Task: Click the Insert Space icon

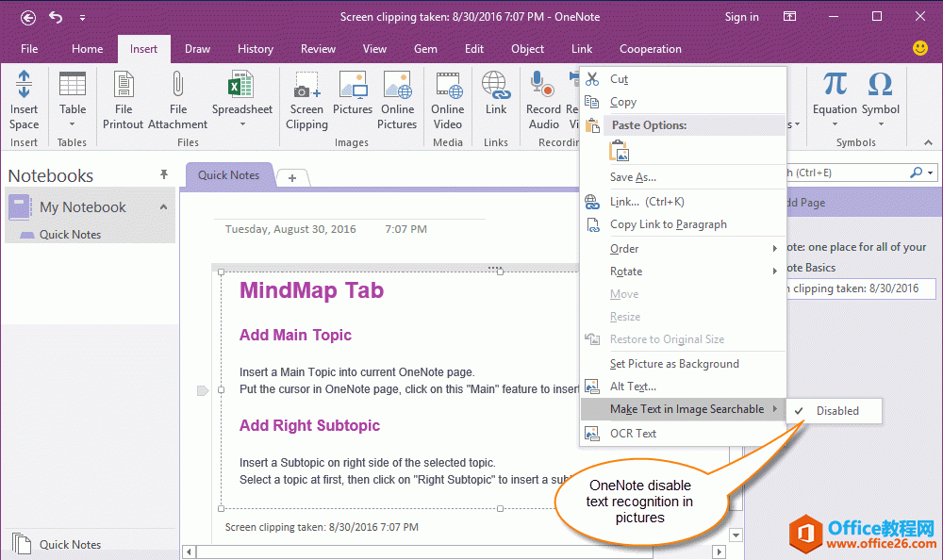Action: [x=24, y=84]
